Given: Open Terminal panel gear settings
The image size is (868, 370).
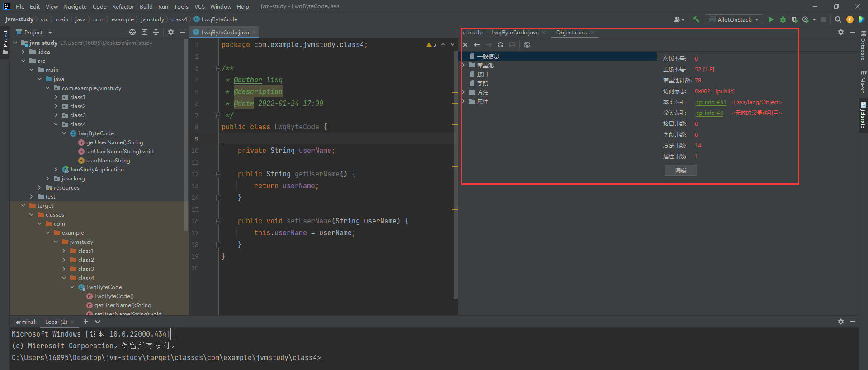Looking at the screenshot, I should (841, 322).
